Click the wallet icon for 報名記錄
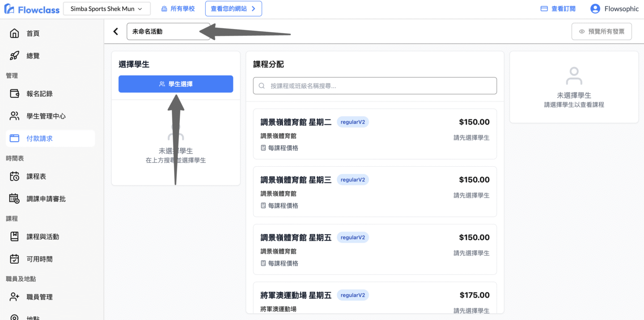The width and height of the screenshot is (644, 320). (x=14, y=94)
